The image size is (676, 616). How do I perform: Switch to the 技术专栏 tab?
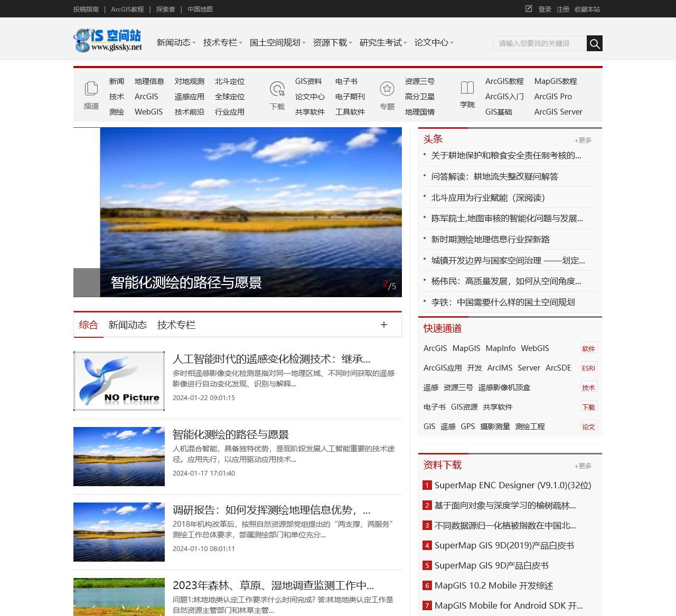[x=176, y=325]
